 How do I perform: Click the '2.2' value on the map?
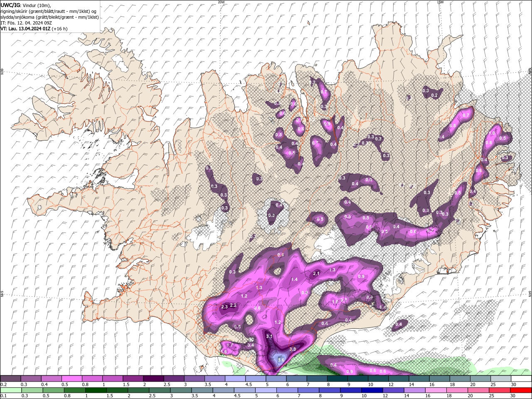coord(233,305)
